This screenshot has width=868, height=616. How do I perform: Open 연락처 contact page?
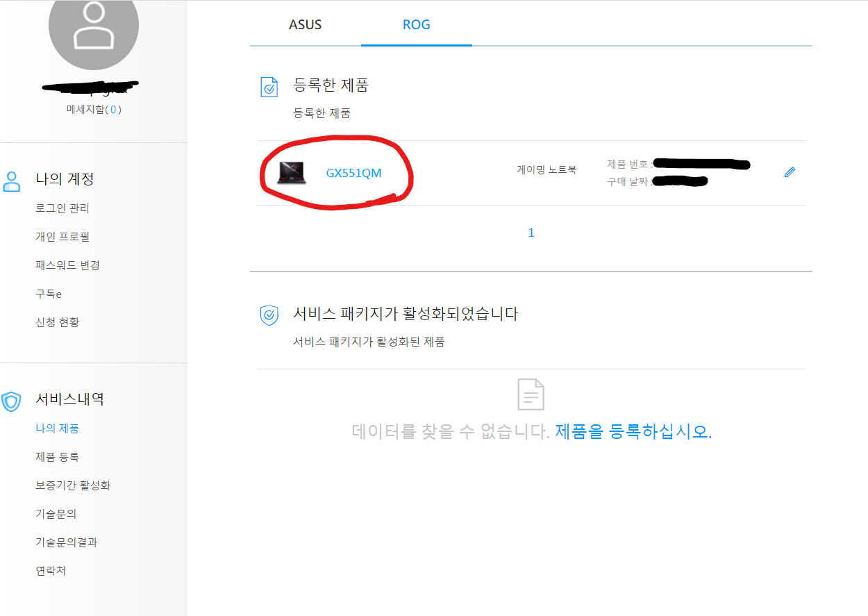[51, 571]
